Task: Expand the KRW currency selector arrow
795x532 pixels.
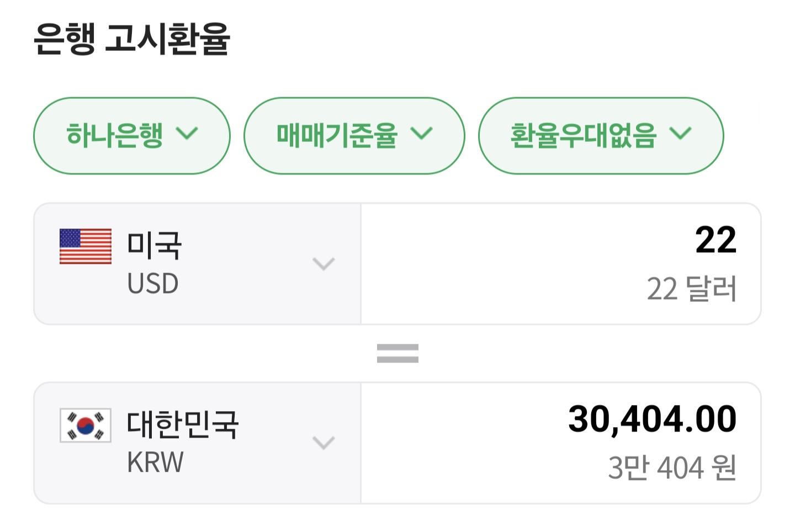Action: click(324, 443)
